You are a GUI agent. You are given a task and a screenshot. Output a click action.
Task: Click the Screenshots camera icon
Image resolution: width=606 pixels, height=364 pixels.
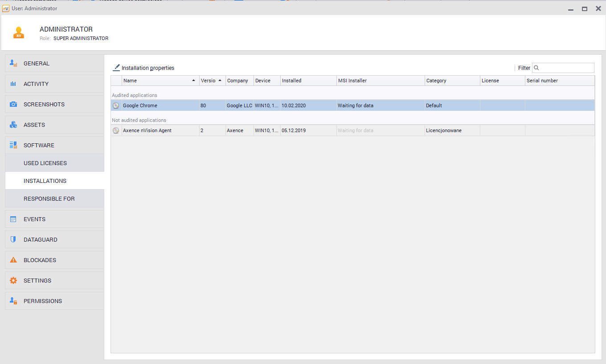(x=13, y=104)
